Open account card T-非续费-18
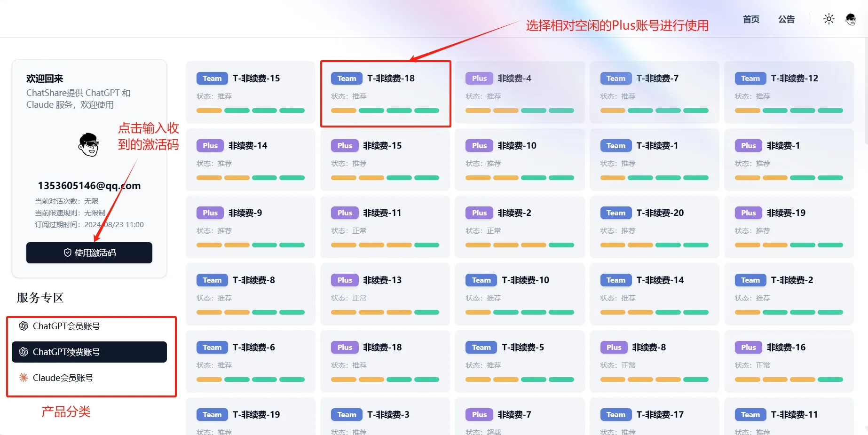This screenshot has height=435, width=868. 385,93
